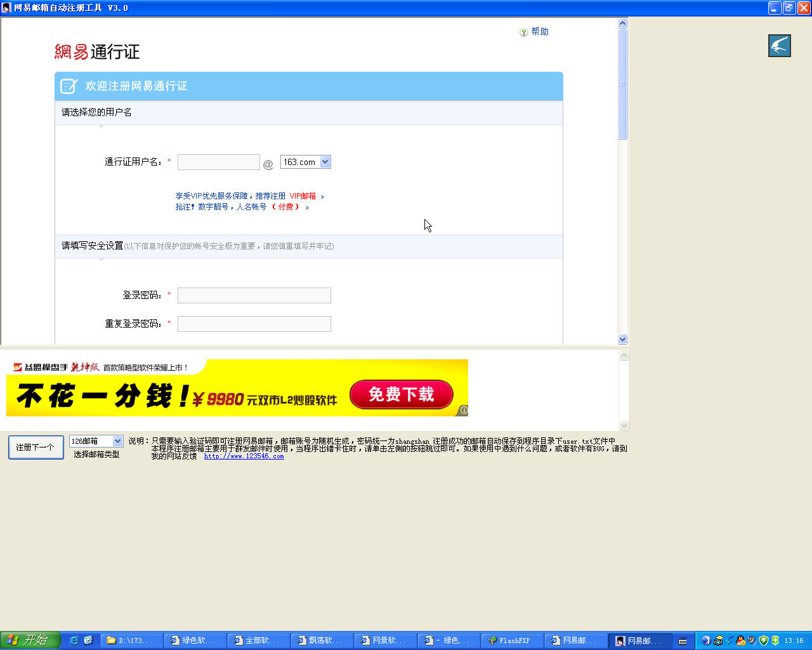Click the 免费下载 button in the ad banner
This screenshot has height=650, width=812.
[x=402, y=394]
